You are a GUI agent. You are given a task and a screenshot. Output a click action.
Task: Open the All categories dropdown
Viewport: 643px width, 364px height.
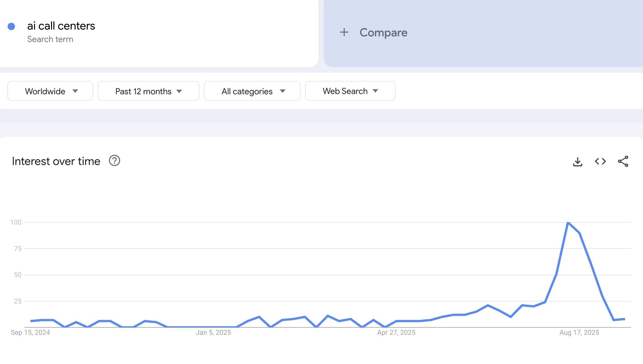pyautogui.click(x=252, y=91)
